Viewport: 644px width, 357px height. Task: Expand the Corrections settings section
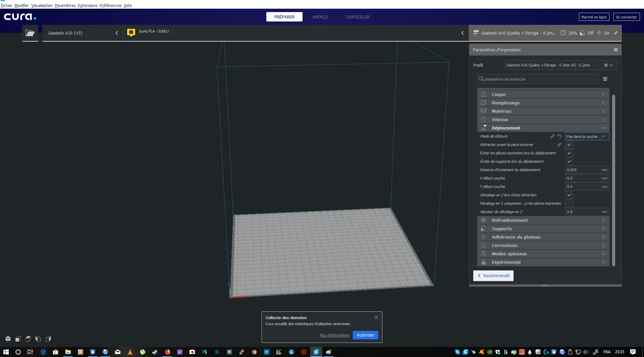[543, 245]
